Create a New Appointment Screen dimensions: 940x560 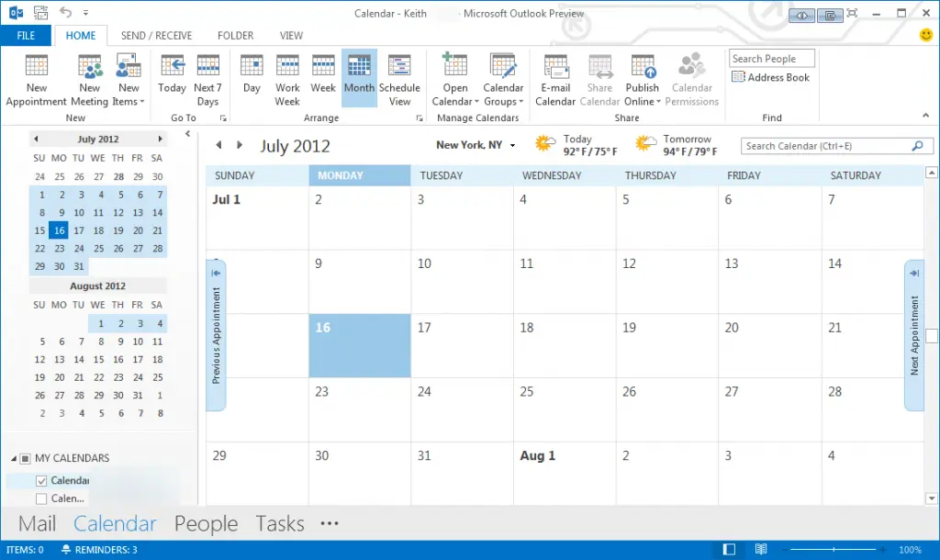click(x=36, y=80)
